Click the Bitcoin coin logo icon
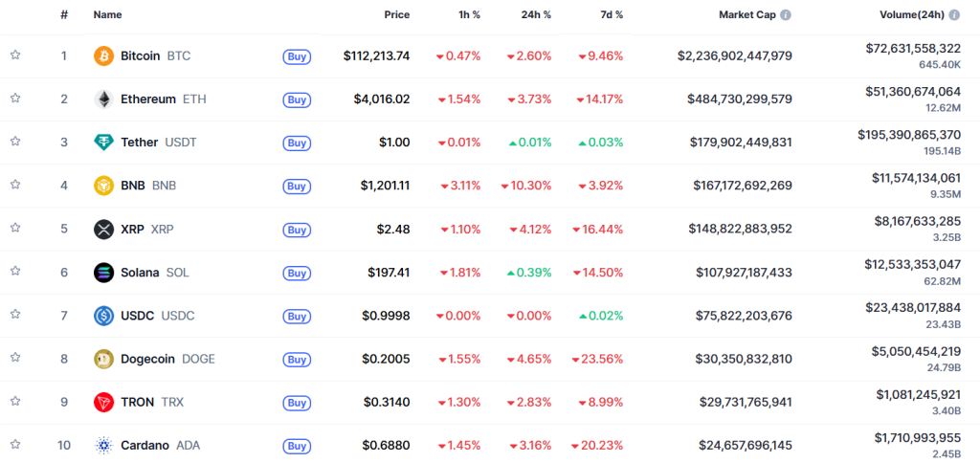The height and width of the screenshot is (463, 980). pos(103,56)
